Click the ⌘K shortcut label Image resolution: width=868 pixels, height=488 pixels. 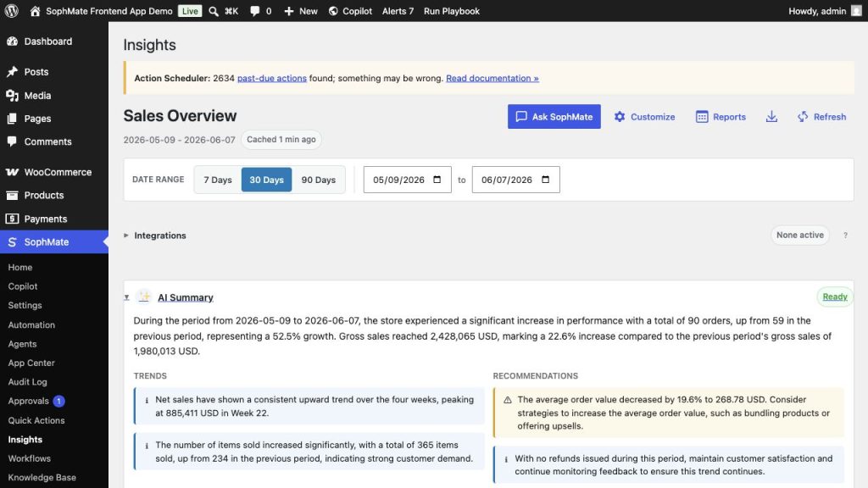(231, 11)
